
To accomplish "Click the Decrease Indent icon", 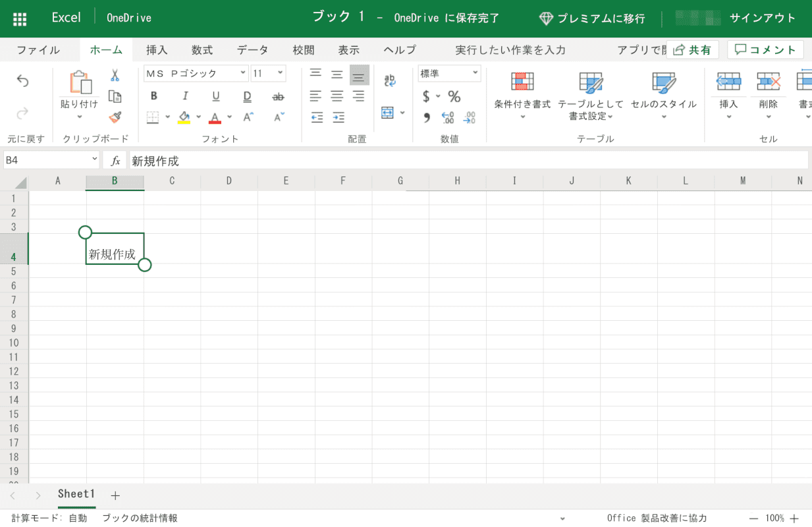I will coord(317,117).
